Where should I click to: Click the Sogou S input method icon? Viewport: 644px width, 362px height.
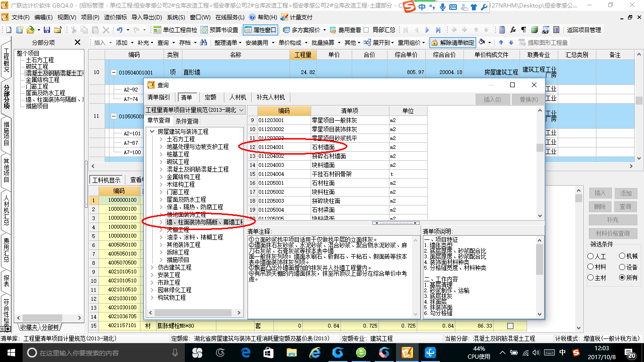click(410, 7)
